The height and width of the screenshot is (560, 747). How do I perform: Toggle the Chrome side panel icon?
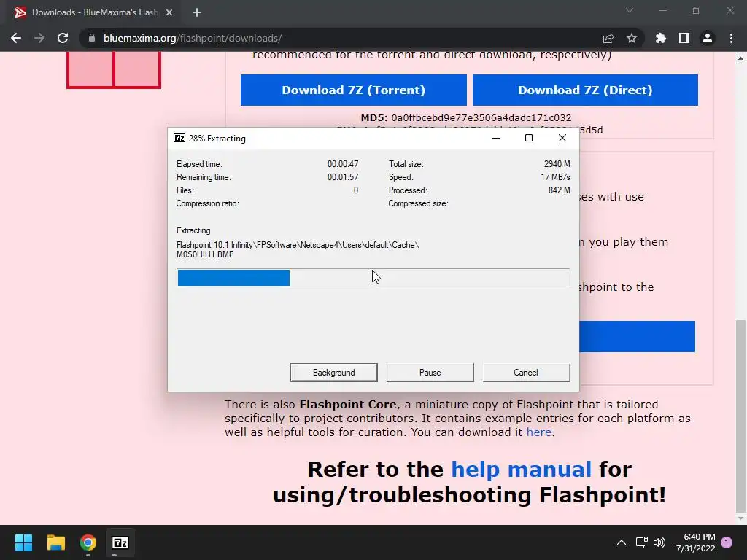[x=684, y=38]
